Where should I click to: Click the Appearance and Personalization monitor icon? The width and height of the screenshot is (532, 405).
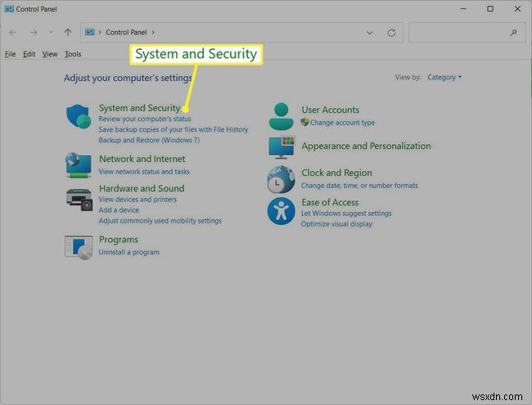(x=282, y=147)
